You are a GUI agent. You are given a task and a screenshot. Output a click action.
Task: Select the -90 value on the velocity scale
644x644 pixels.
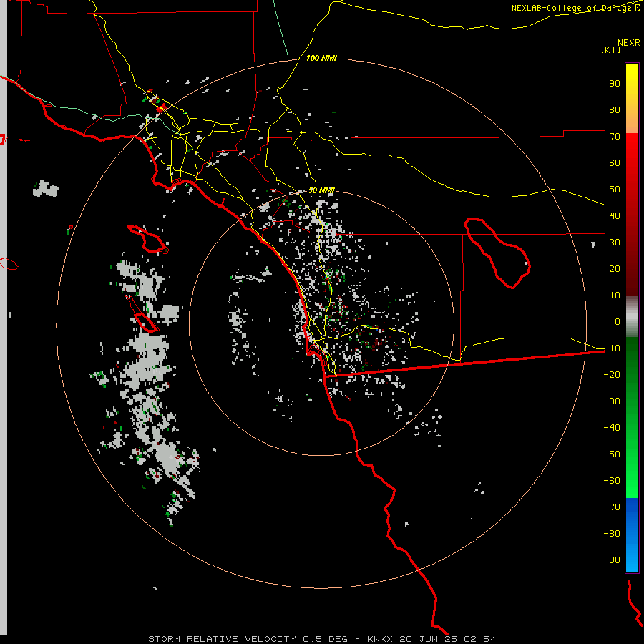point(612,560)
